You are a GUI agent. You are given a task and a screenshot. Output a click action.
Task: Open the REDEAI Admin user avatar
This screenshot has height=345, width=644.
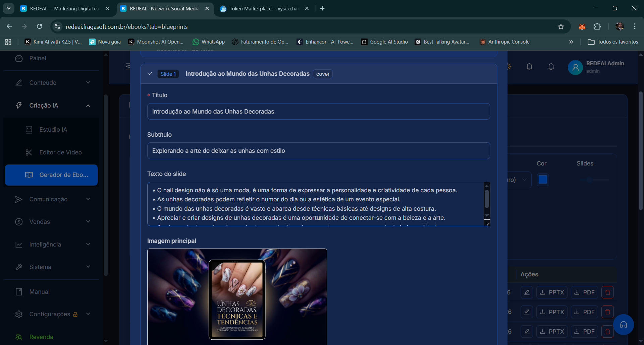(x=575, y=67)
